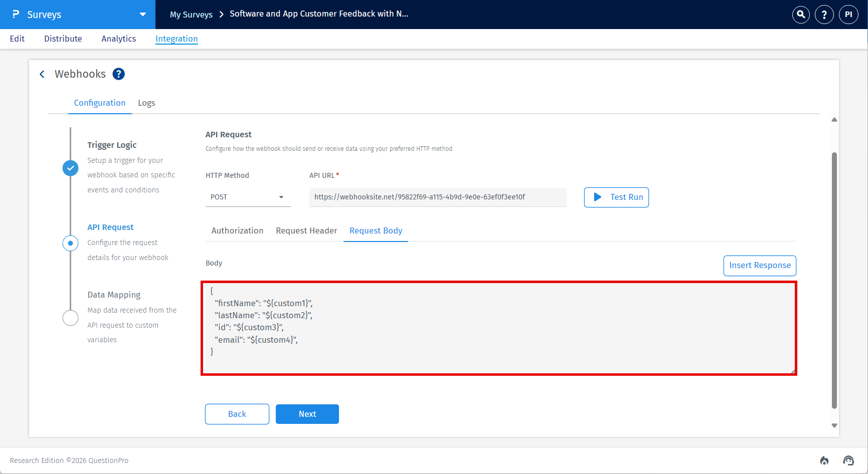Click the Research Edition footer text
868x474 pixels.
69,460
